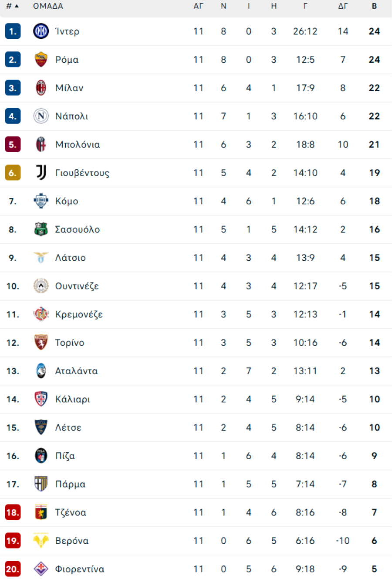Click the ΑΓ matches played header

[198, 6]
